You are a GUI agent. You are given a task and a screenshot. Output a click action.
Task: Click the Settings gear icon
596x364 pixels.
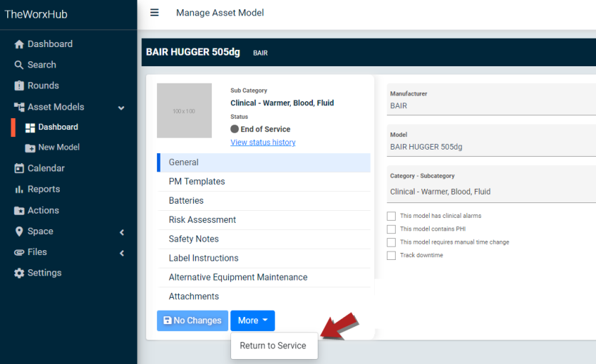pyautogui.click(x=19, y=274)
